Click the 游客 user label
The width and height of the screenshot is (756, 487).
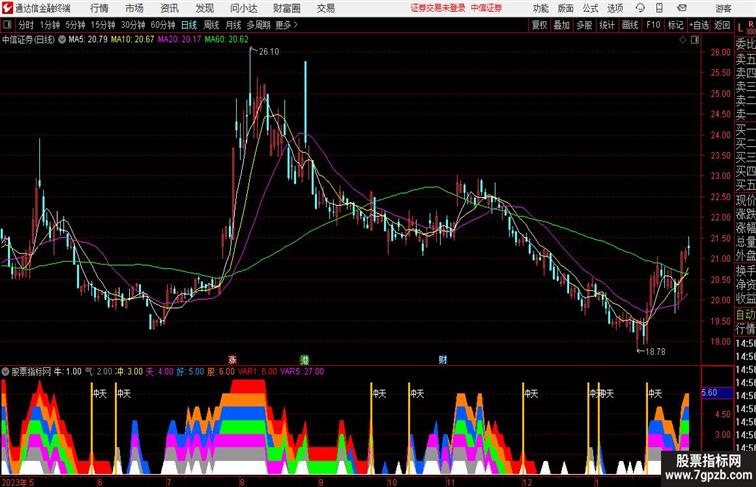723,8
